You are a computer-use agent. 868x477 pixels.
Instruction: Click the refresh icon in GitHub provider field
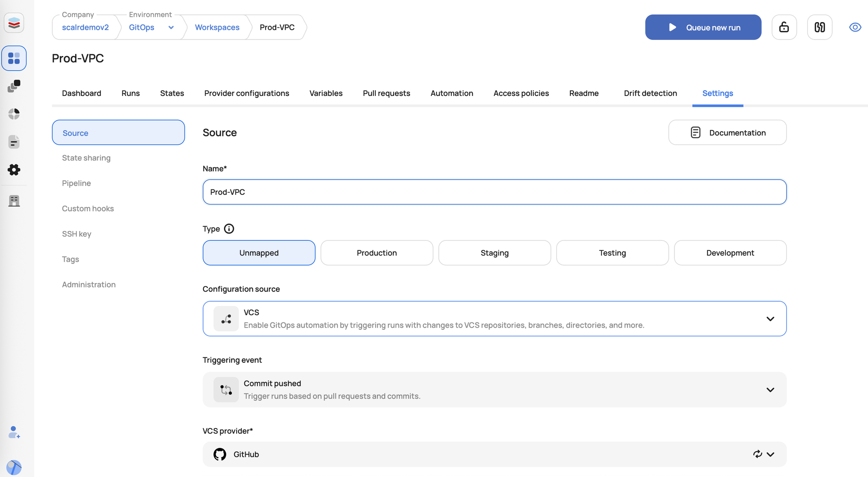pos(757,454)
